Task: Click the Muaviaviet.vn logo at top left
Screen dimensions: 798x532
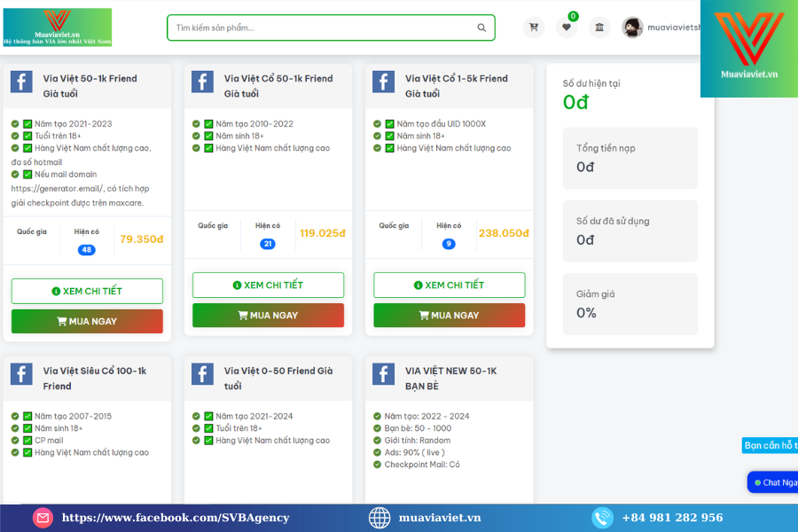Action: [x=58, y=27]
